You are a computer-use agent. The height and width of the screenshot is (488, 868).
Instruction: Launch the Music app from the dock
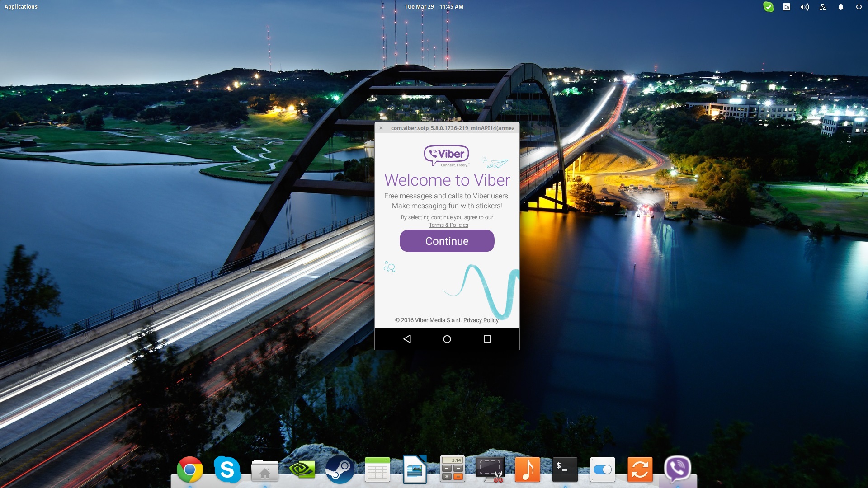pos(528,469)
